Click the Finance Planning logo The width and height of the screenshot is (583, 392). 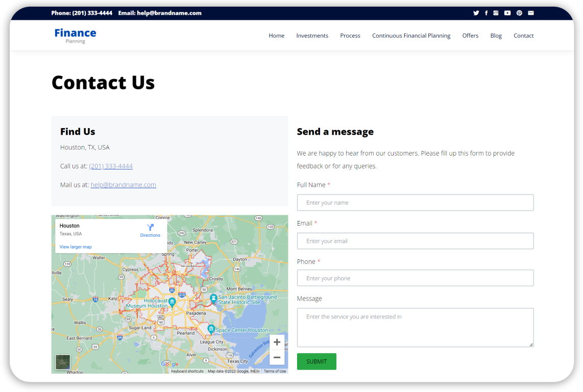(x=75, y=36)
